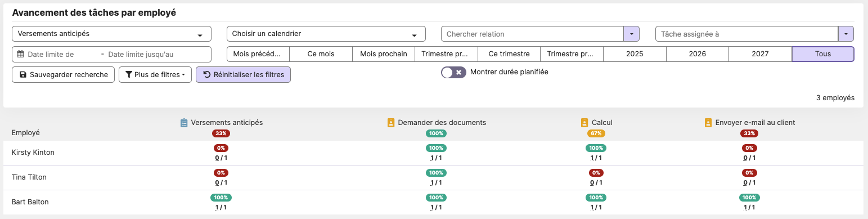Click into the Chercher relation search field
Screen dimensions: 868x219
click(532, 34)
